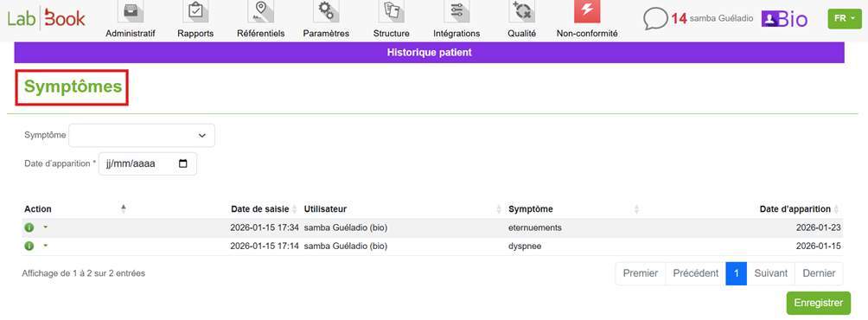
Task: Sort table by Date d'apparition column
Action: tap(800, 208)
